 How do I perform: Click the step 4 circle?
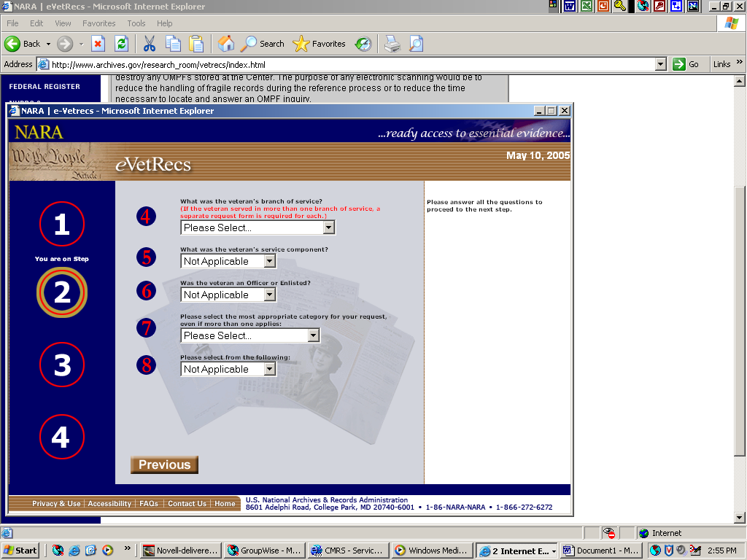[62, 437]
